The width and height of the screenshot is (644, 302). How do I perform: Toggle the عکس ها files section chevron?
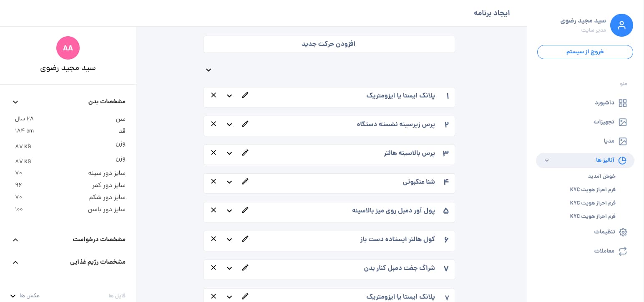(13, 296)
